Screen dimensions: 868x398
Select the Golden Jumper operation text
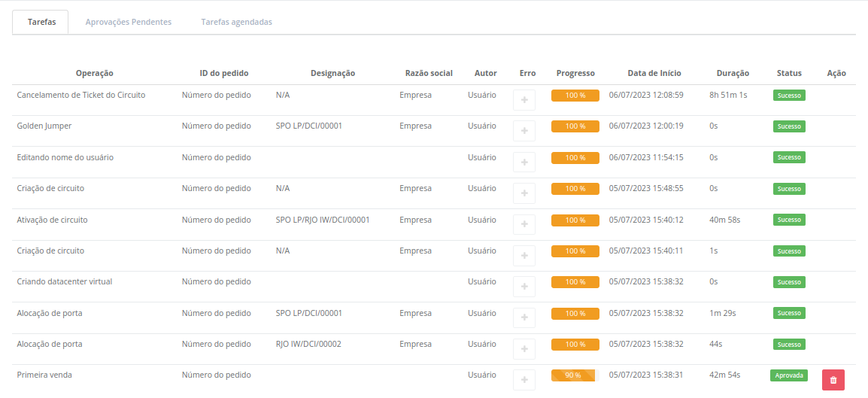point(44,126)
